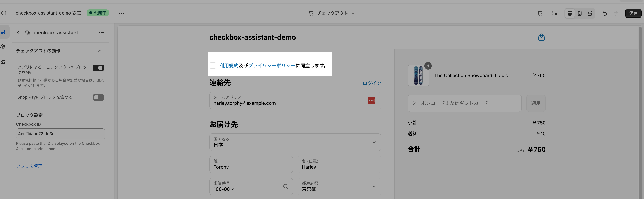Switch to desktop preview icon
The width and height of the screenshot is (644, 199).
[x=570, y=13]
